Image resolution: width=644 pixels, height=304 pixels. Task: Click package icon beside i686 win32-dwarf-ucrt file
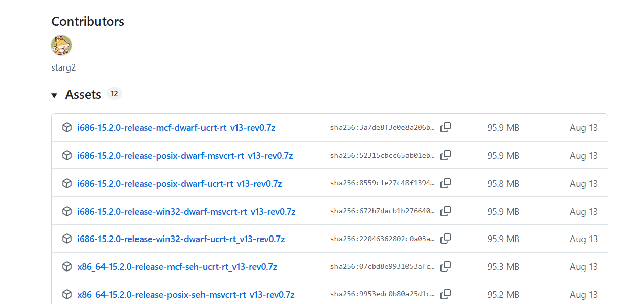(x=67, y=239)
